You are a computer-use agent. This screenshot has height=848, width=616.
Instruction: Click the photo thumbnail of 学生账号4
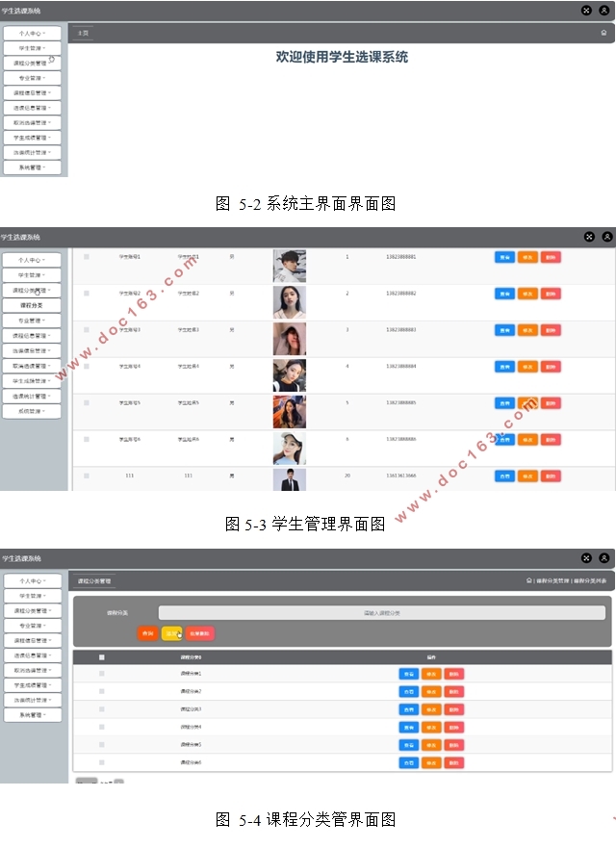click(x=290, y=373)
